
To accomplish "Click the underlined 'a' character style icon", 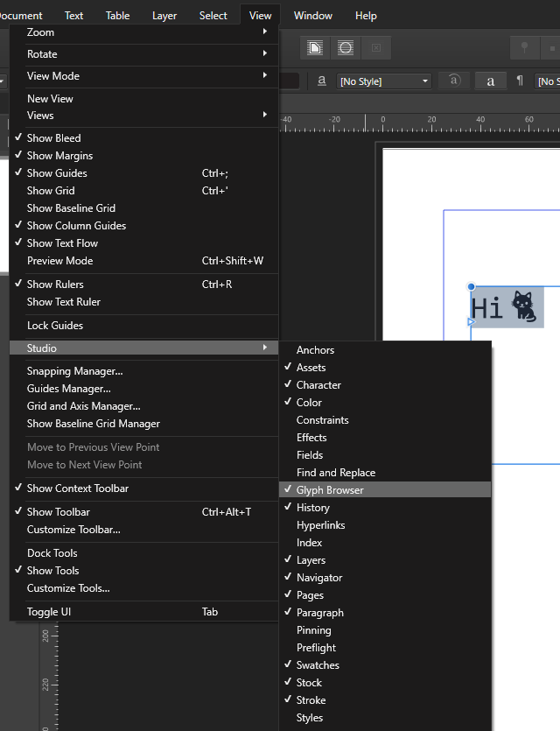I will 321,81.
